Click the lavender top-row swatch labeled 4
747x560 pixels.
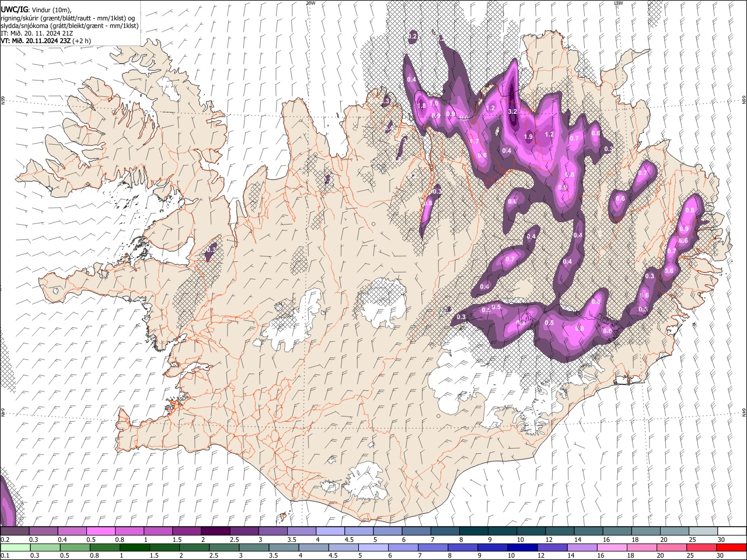point(329,531)
